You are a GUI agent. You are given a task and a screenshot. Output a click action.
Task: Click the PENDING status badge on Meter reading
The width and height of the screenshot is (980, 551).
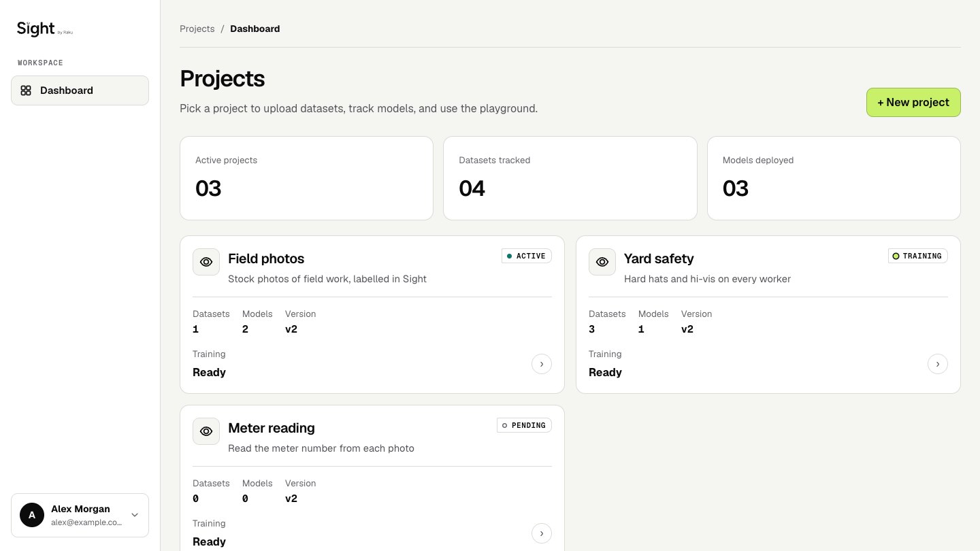[x=524, y=425]
